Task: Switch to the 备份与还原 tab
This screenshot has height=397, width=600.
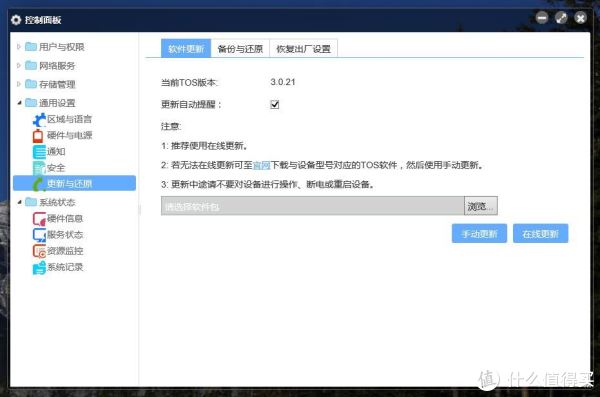Action: click(x=240, y=49)
